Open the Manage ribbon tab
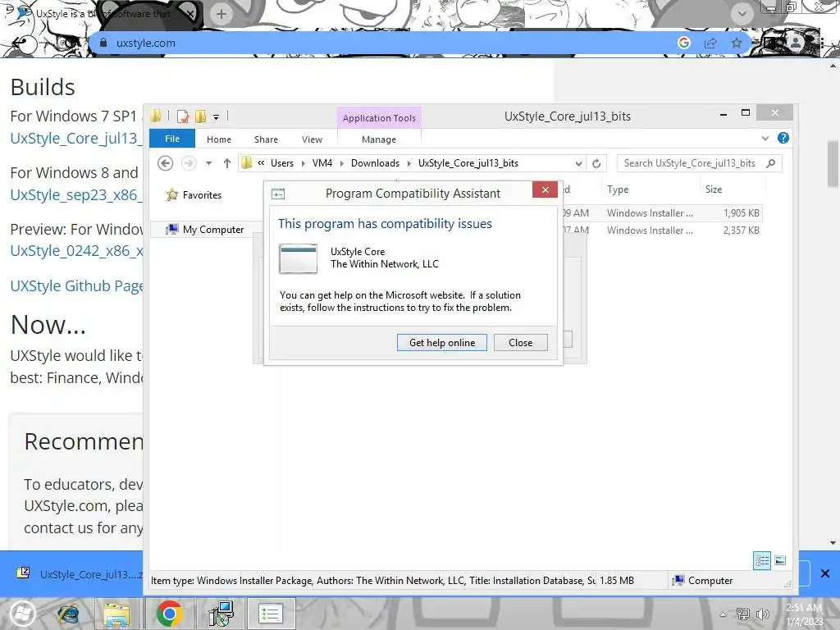 [x=379, y=139]
